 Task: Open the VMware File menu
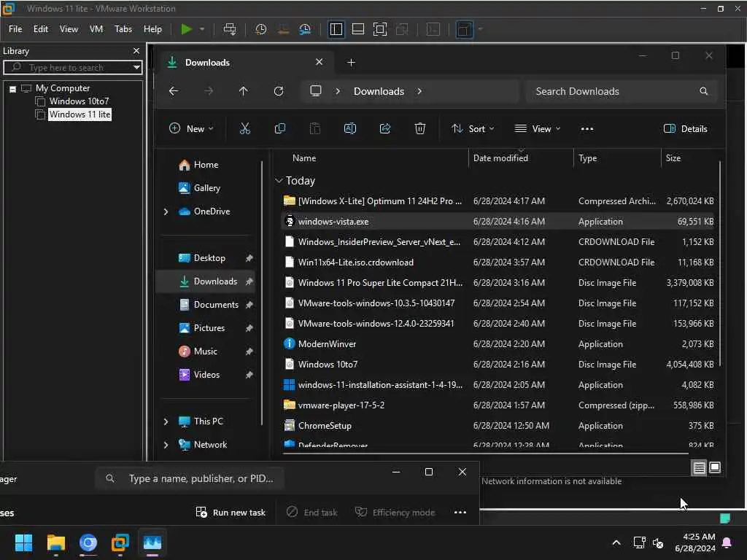tap(15, 29)
